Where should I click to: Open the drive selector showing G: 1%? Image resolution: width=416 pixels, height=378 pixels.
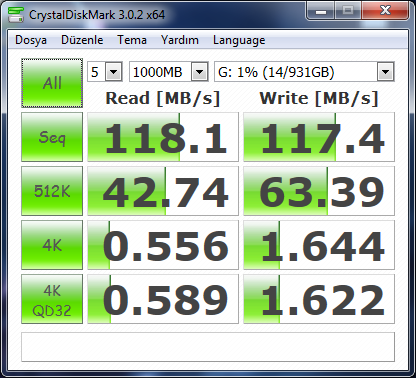point(304,72)
